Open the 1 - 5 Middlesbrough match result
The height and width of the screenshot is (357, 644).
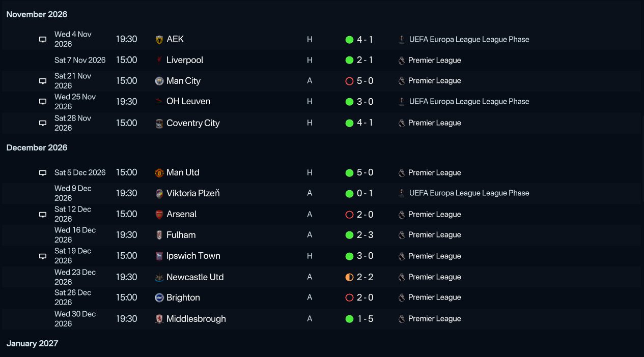[x=365, y=319]
